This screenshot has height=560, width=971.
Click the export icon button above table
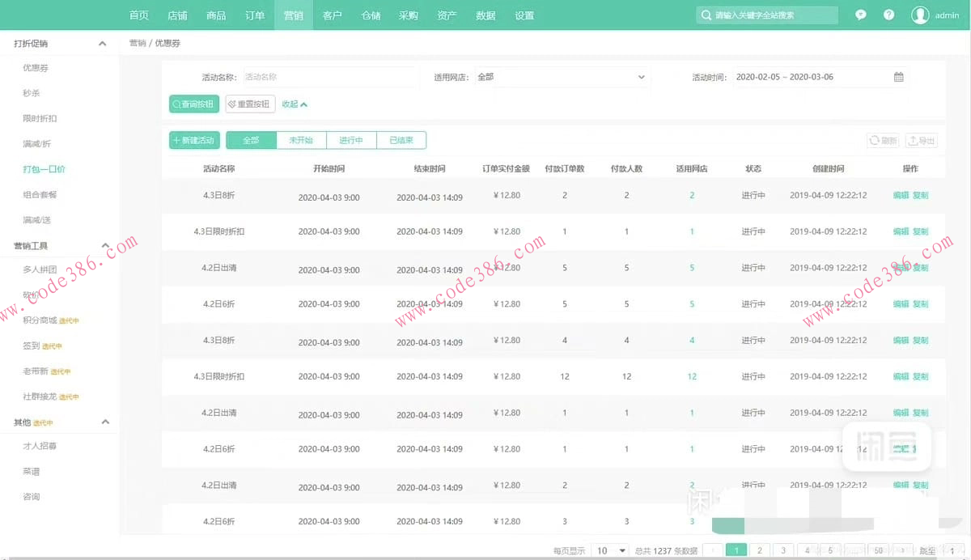click(x=921, y=141)
